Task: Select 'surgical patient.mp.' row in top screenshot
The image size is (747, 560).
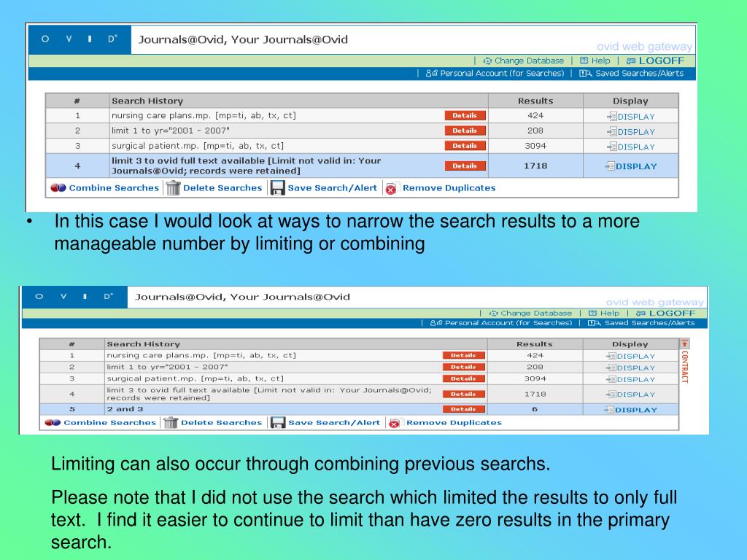Action: point(362,146)
